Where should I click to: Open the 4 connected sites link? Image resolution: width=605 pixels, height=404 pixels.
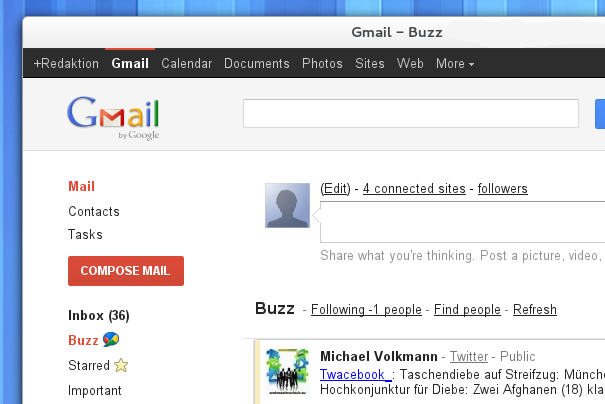click(x=414, y=189)
